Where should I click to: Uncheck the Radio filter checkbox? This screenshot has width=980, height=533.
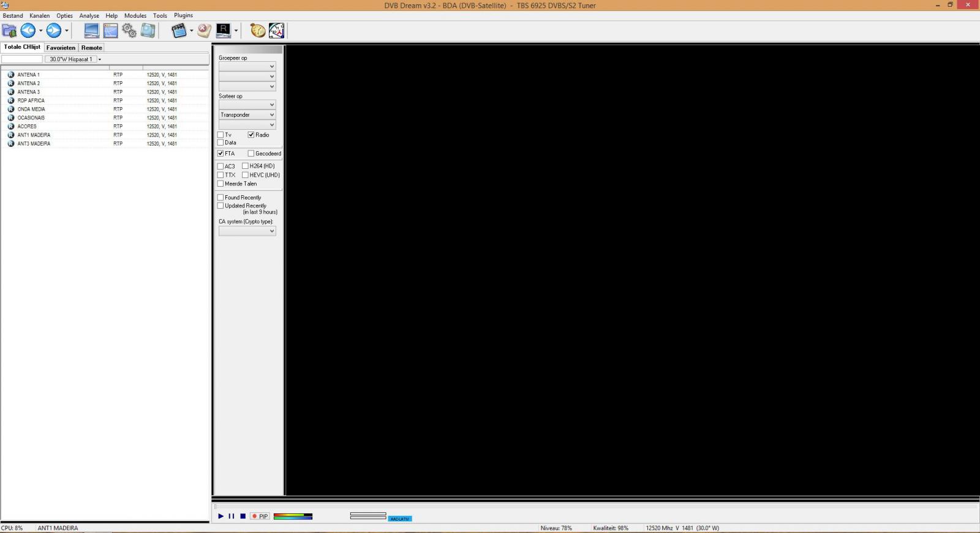pos(251,135)
